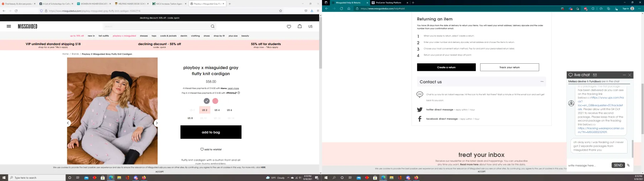Screen dimensions: 644x181
Task: Open the dresses navigation menu item
Action: 144,36
